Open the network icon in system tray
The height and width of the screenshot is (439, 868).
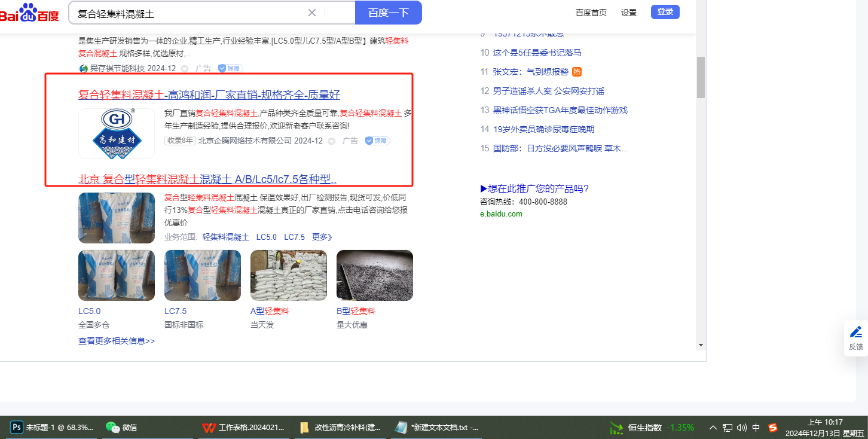click(728, 428)
